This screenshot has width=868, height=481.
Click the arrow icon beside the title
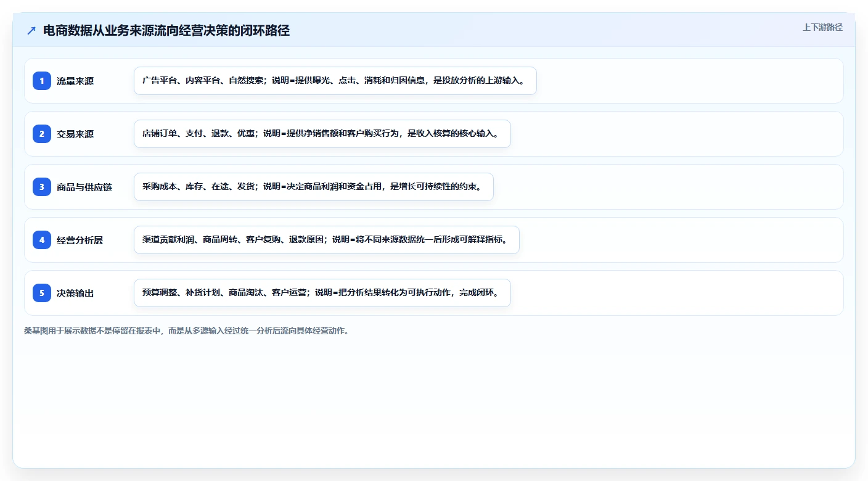tap(31, 31)
